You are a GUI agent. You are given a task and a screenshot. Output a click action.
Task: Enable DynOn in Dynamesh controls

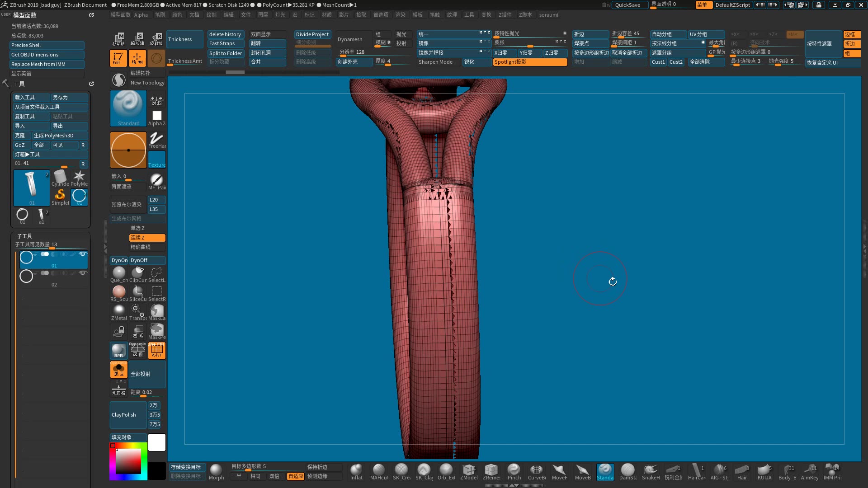[x=118, y=260]
